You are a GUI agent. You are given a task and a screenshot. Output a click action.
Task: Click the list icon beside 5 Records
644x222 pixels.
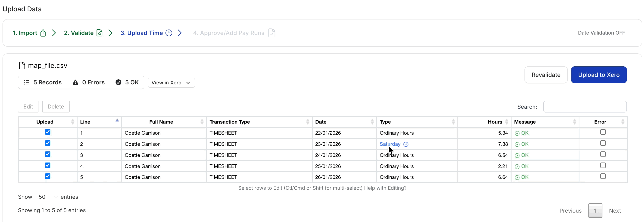click(27, 82)
